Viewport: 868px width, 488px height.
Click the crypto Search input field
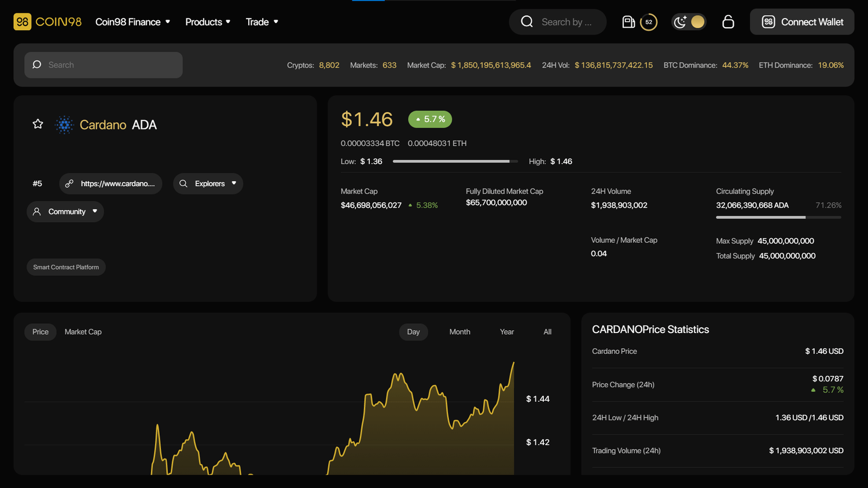click(104, 65)
